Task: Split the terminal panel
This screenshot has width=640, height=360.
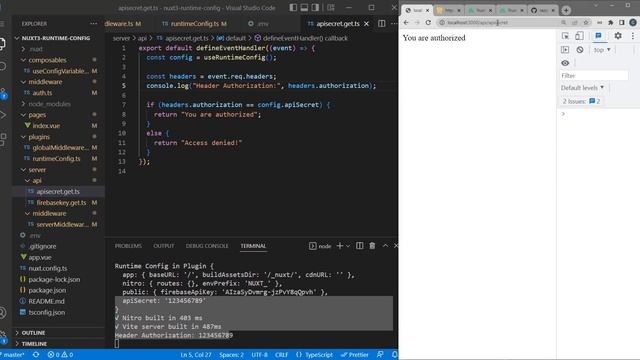Action: pos(359,246)
